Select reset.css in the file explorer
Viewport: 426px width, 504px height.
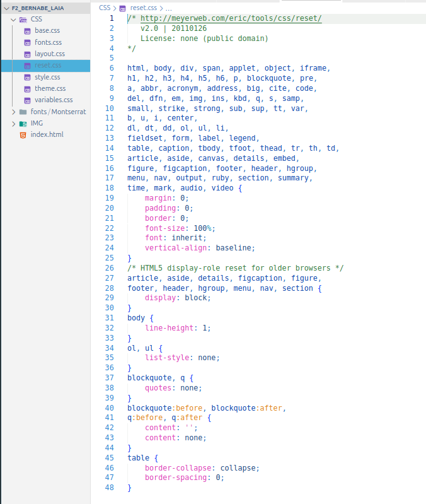[48, 66]
